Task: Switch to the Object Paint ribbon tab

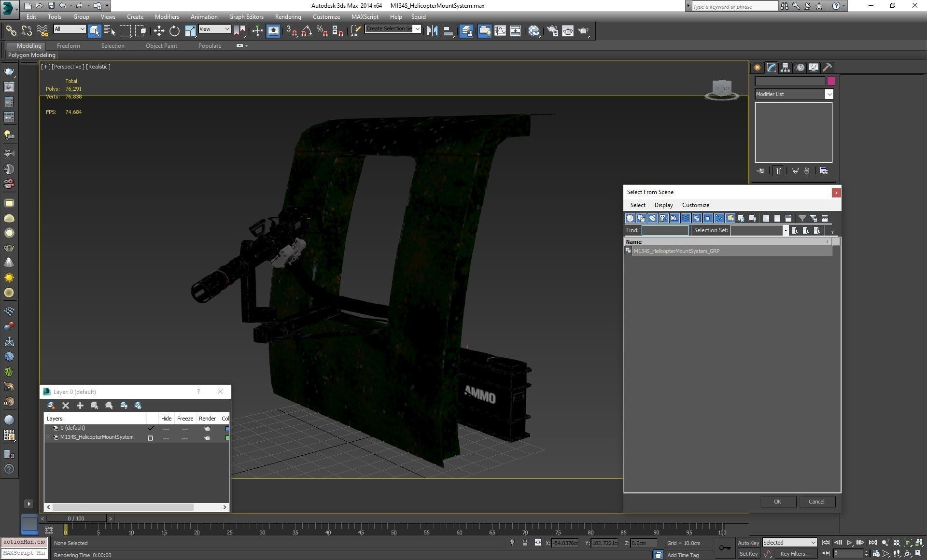Action: [161, 46]
